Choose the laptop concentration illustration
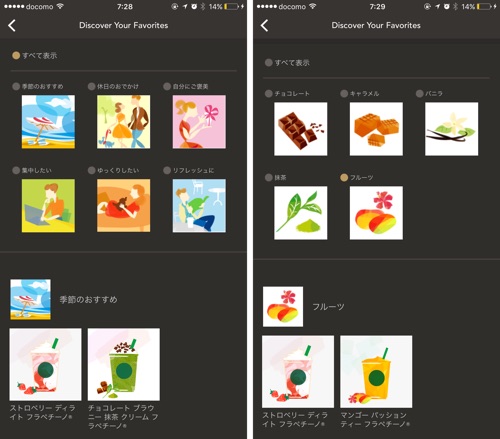 (x=48, y=206)
